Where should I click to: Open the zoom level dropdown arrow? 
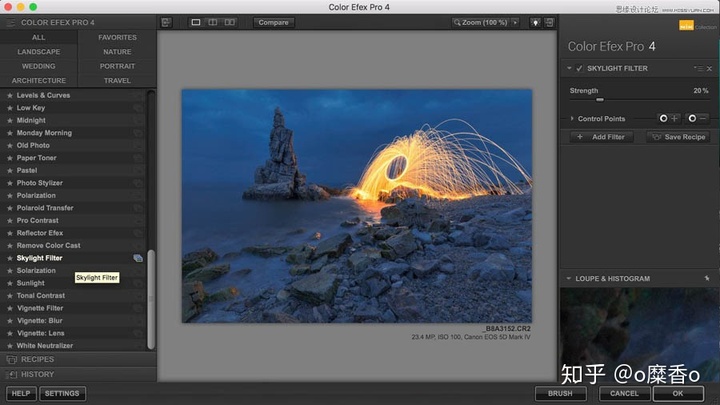click(515, 22)
